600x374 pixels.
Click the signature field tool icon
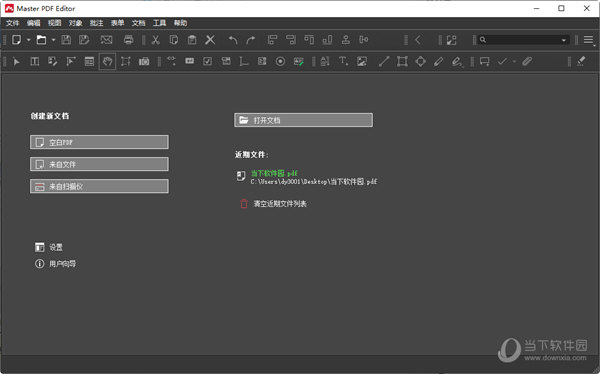[298, 62]
